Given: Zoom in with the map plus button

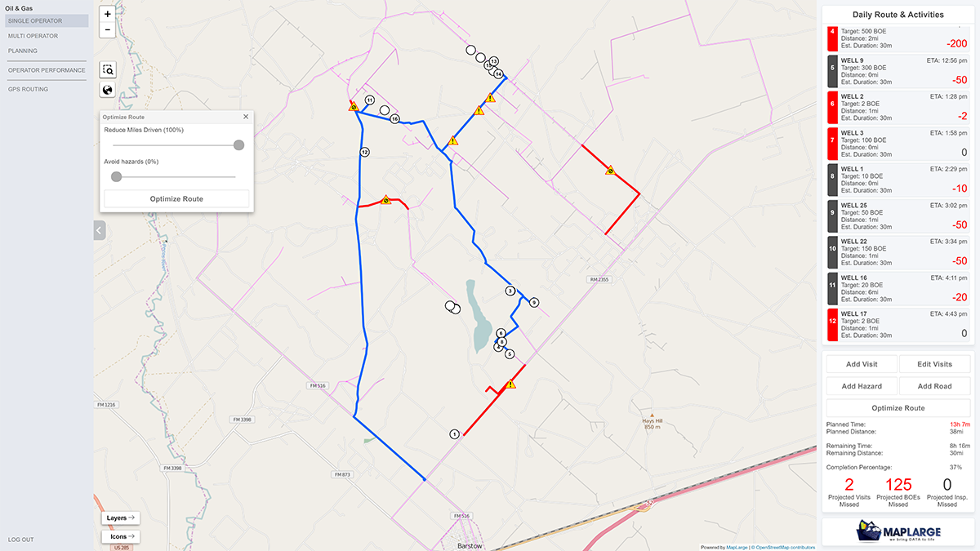Looking at the screenshot, I should (108, 14).
